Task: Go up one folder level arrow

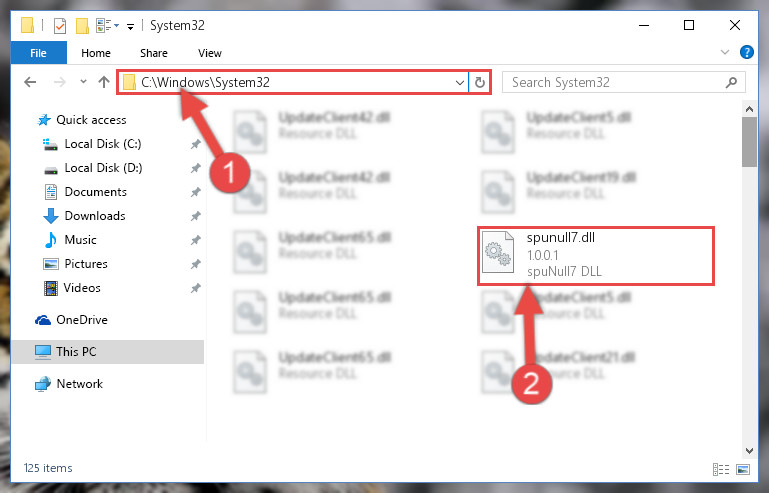Action: point(103,82)
